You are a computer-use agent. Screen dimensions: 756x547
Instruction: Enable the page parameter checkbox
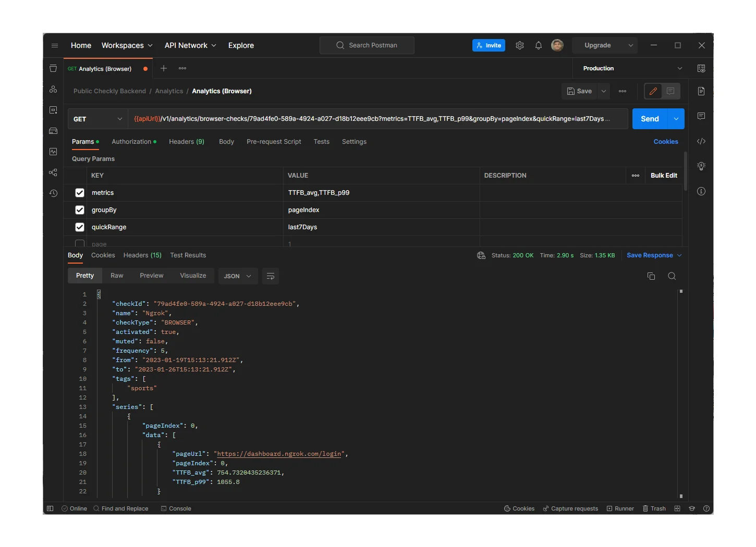click(x=80, y=243)
